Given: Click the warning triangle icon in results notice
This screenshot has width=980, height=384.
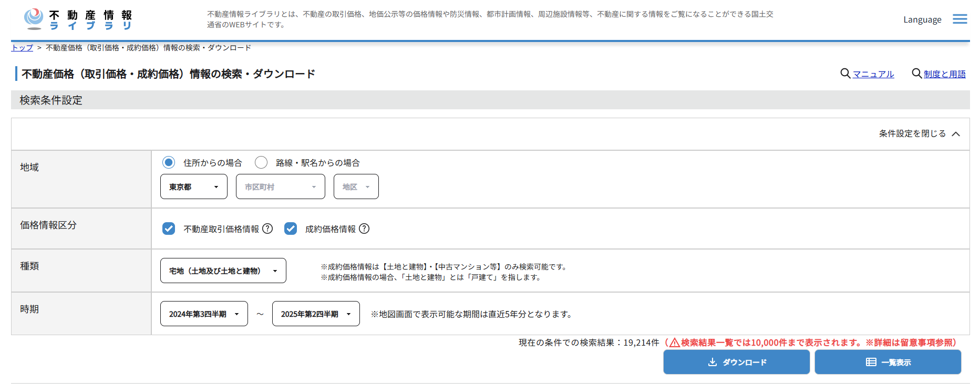Looking at the screenshot, I should [x=675, y=343].
